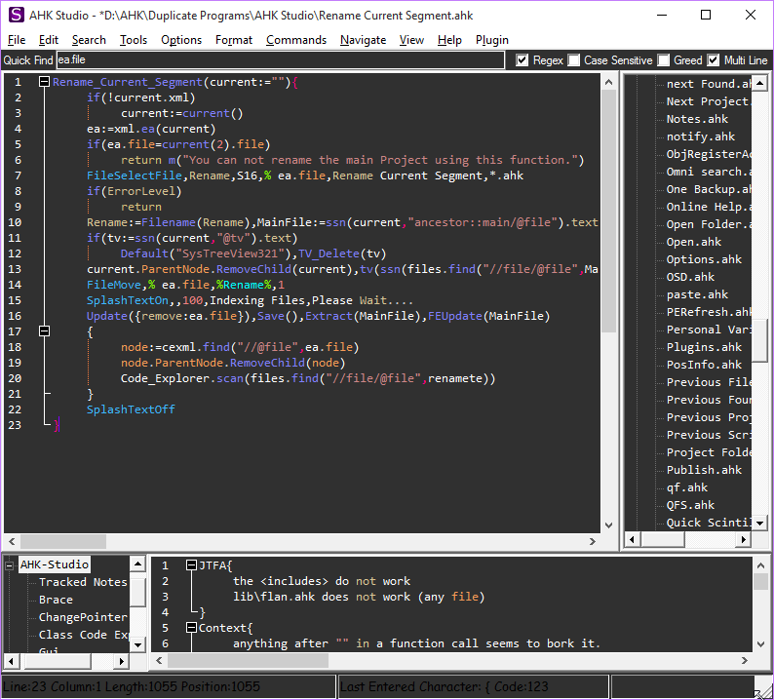Image resolution: width=774 pixels, height=700 pixels.
Task: Collapse the Rename_Current_Segment function fold marker
Action: click(x=44, y=82)
